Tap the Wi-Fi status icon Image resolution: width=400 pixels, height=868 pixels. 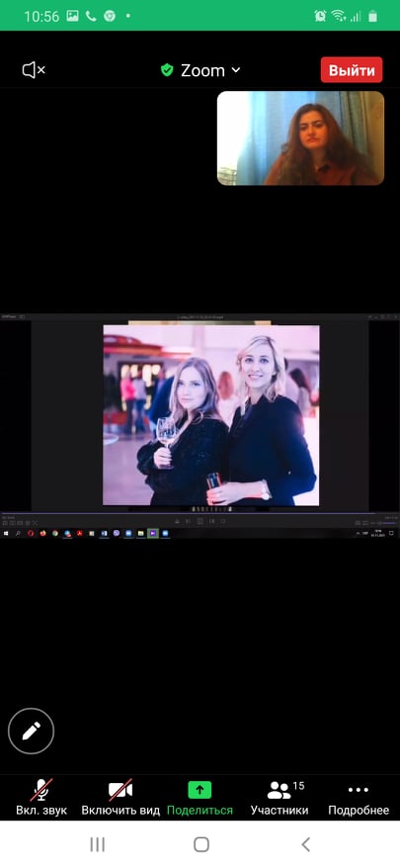339,16
